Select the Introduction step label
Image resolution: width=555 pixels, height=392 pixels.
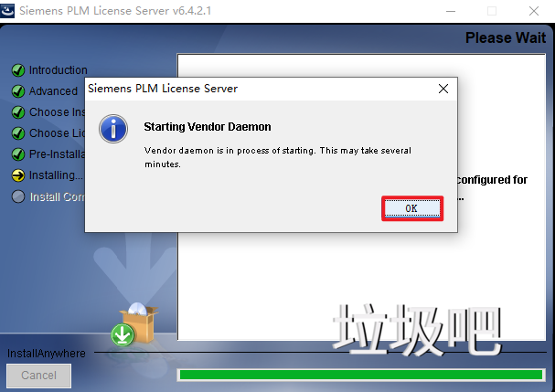point(58,70)
